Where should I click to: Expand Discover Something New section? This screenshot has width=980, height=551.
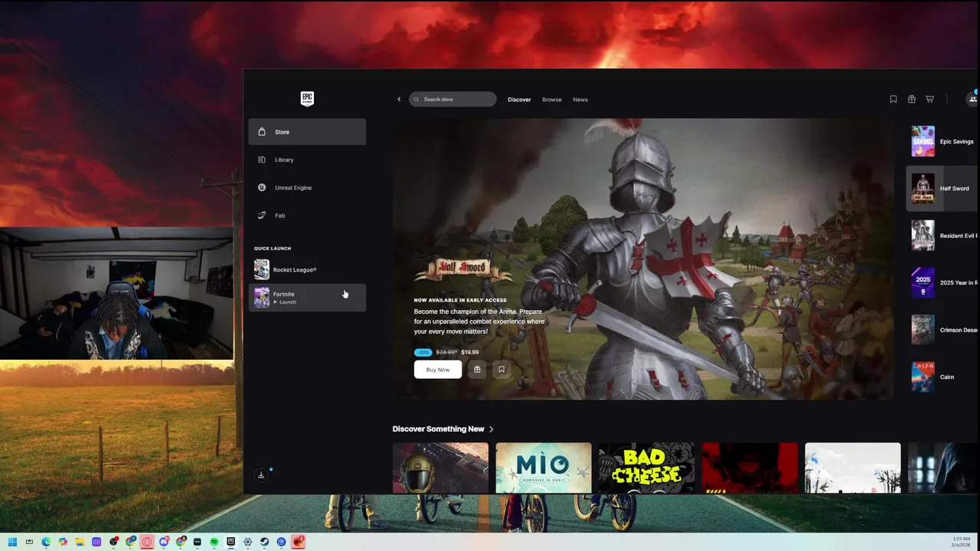pyautogui.click(x=443, y=429)
